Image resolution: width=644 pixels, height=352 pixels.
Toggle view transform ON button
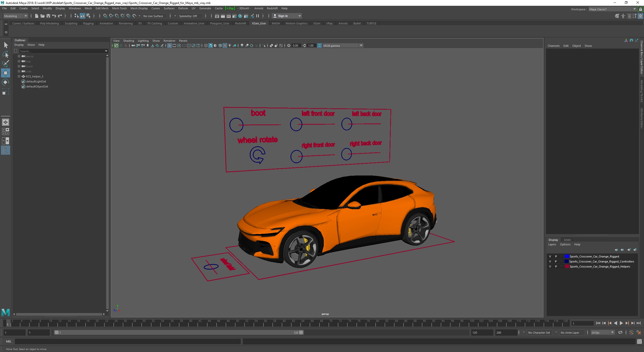coord(319,46)
